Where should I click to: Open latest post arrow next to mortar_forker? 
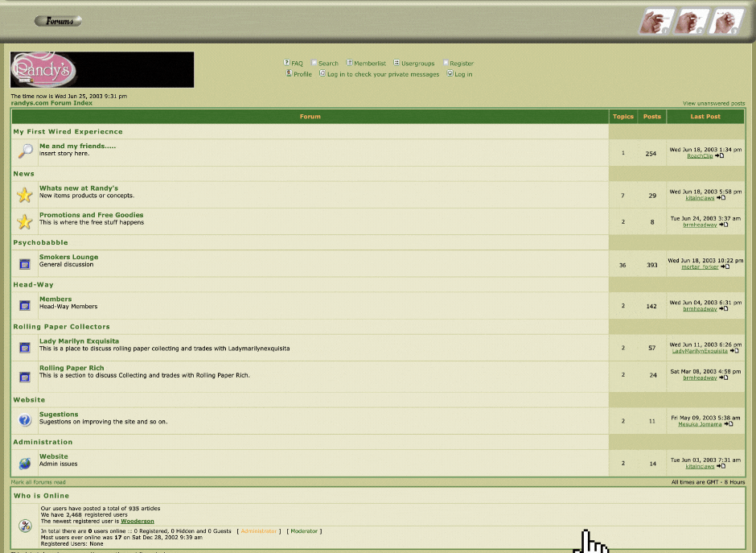725,266
